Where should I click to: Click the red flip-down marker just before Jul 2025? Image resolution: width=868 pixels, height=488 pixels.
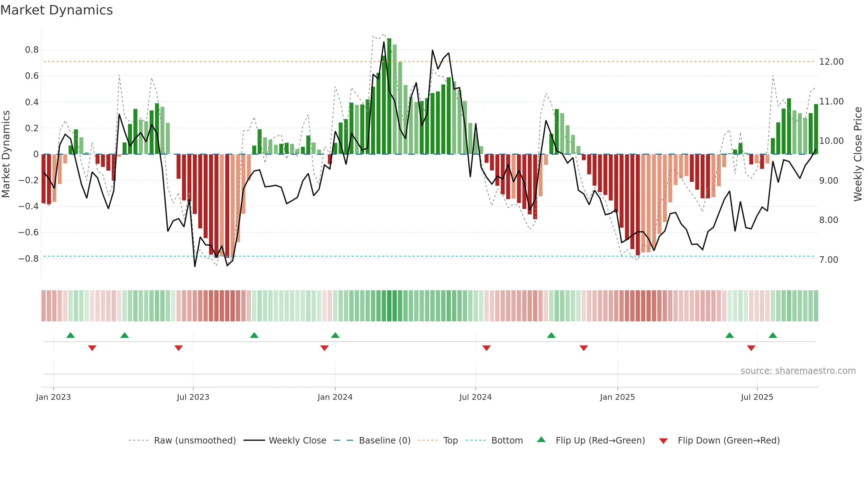coord(751,348)
